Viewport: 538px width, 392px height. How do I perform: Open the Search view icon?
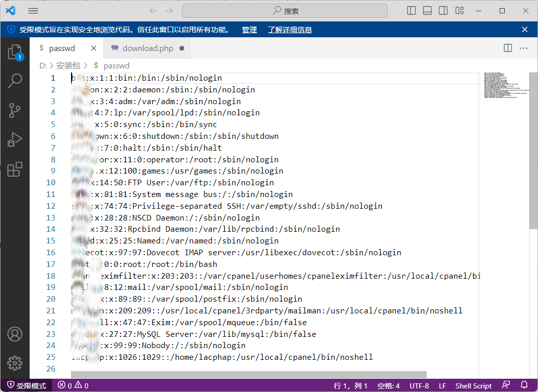point(15,81)
